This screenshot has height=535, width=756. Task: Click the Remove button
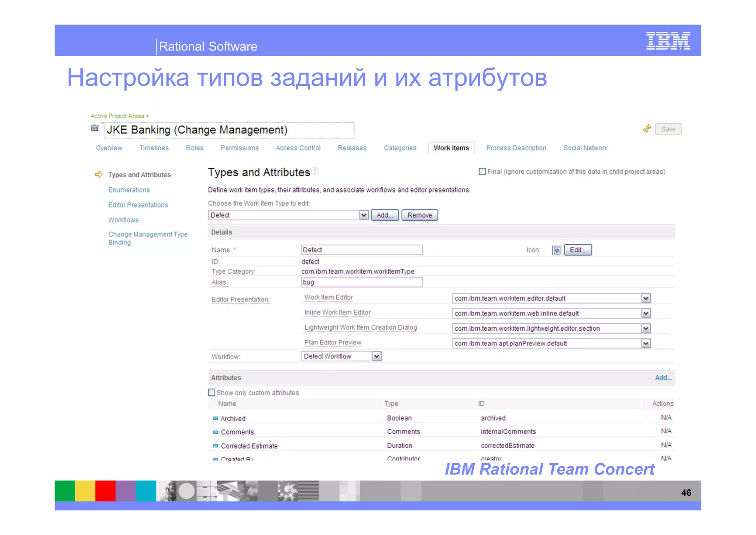420,215
